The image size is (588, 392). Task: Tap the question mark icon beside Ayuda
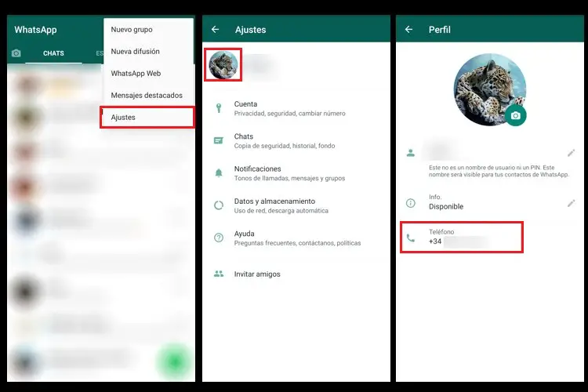point(219,238)
